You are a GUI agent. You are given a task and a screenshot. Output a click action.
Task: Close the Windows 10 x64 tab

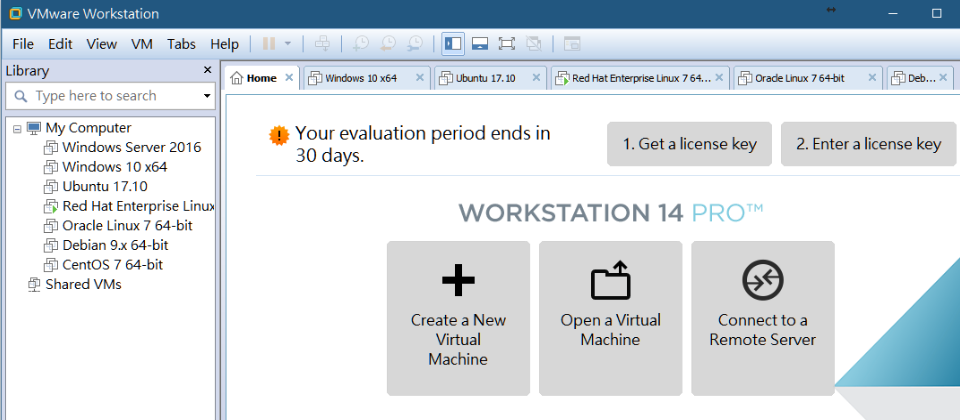coord(419,78)
